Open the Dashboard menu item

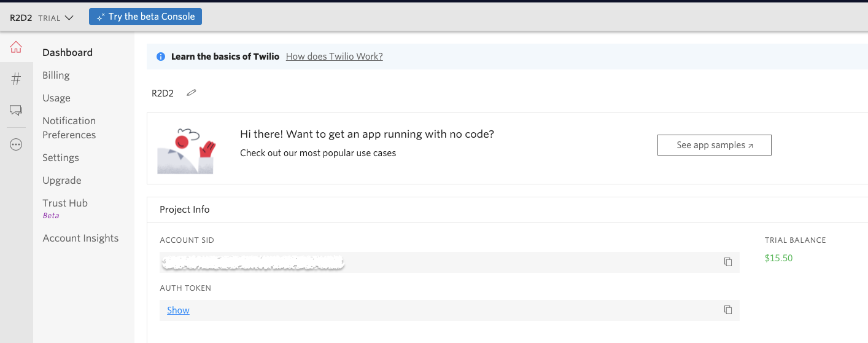pos(68,52)
